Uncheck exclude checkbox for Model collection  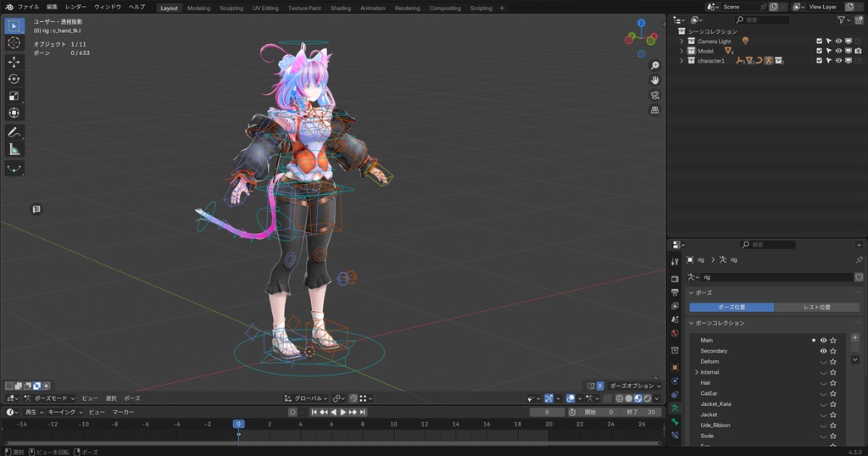820,51
